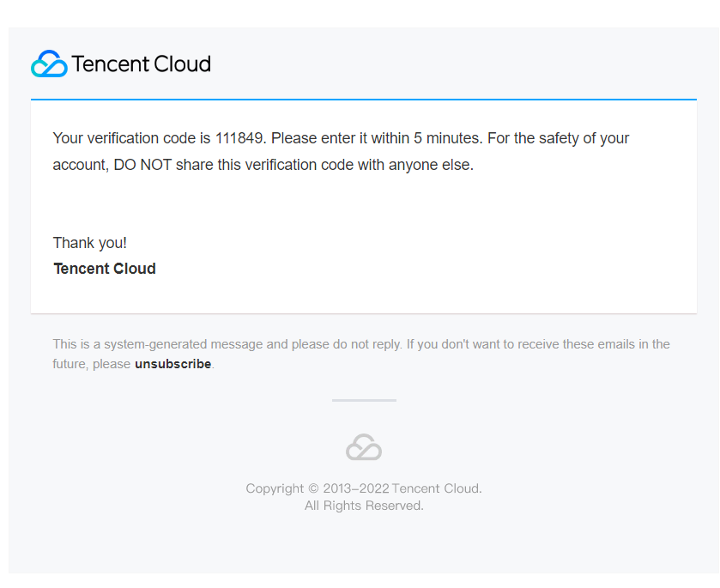Click "All Rights Reserved." text
720x588 pixels.
pos(364,506)
